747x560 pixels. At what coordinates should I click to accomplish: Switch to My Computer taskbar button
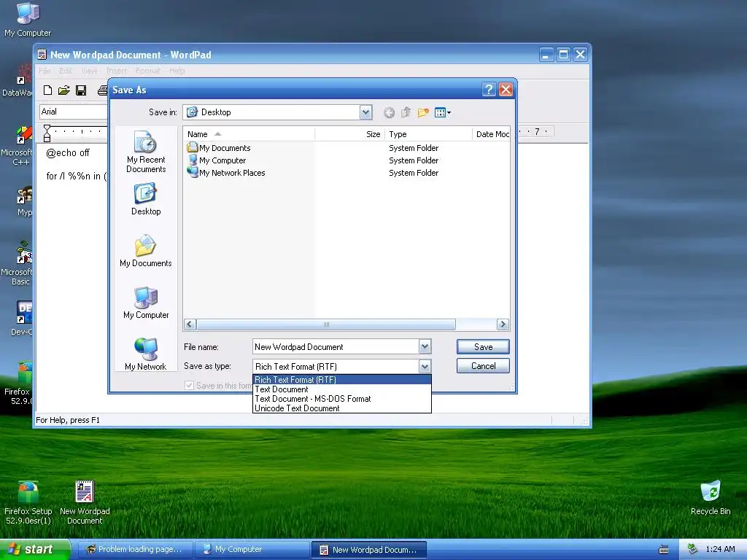pyautogui.click(x=252, y=549)
